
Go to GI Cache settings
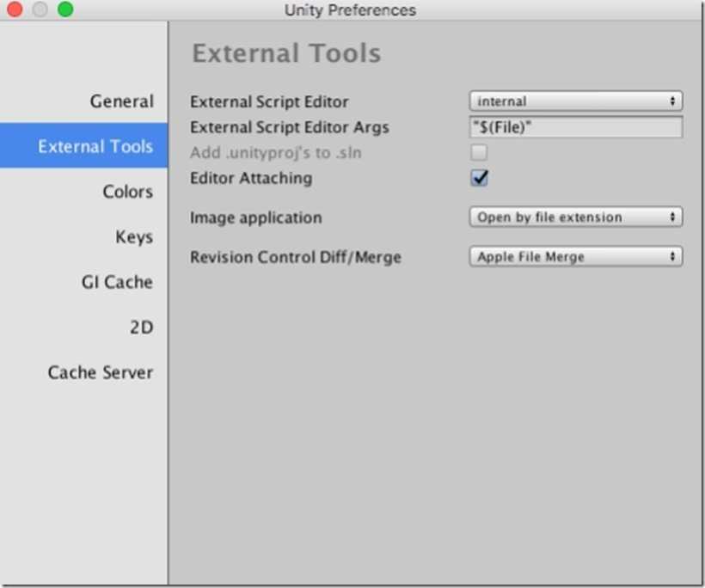[117, 282]
